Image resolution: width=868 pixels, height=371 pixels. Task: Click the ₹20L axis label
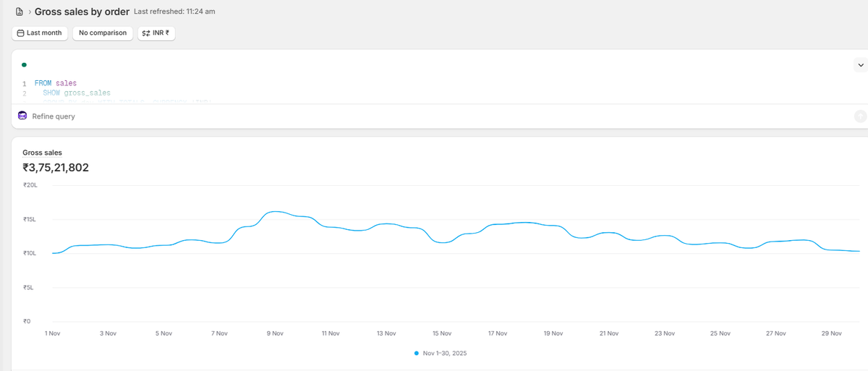click(30, 185)
